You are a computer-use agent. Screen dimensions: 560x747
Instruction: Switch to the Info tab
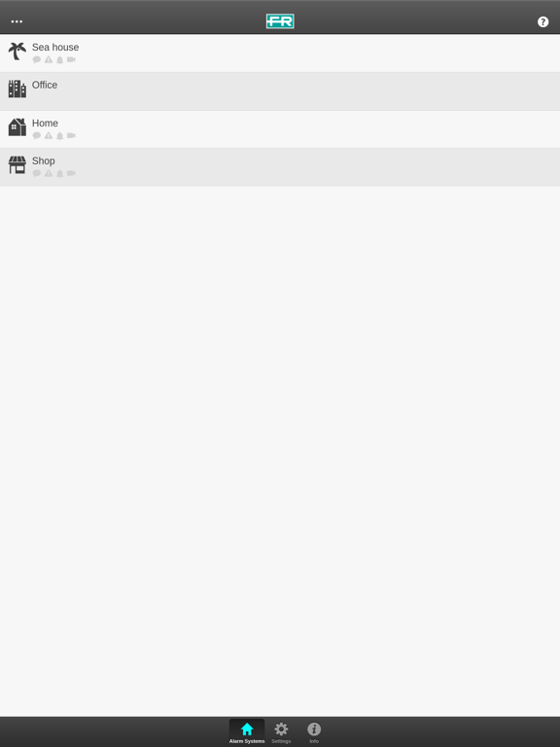[x=314, y=732]
